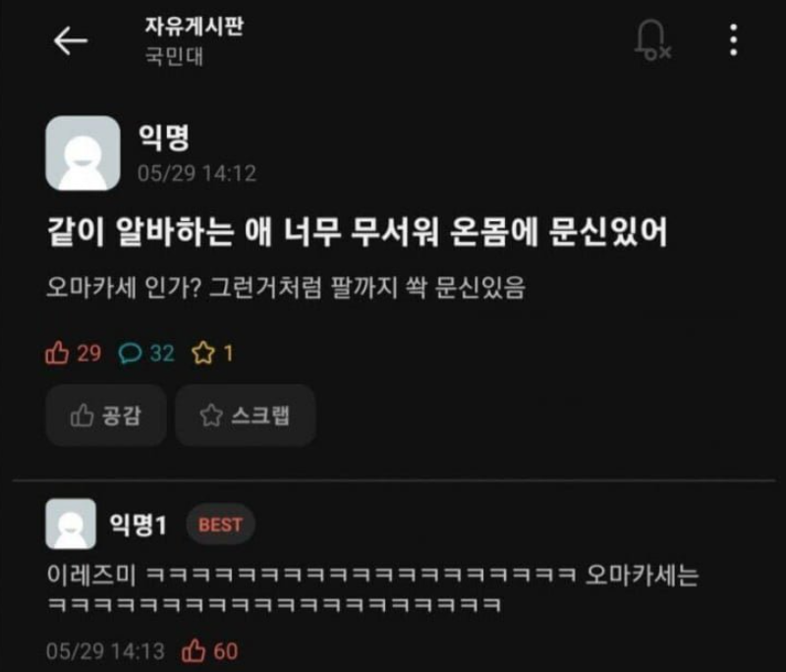The image size is (786, 672).
Task: Tap the 익명1 commenter avatar
Action: coord(71,524)
